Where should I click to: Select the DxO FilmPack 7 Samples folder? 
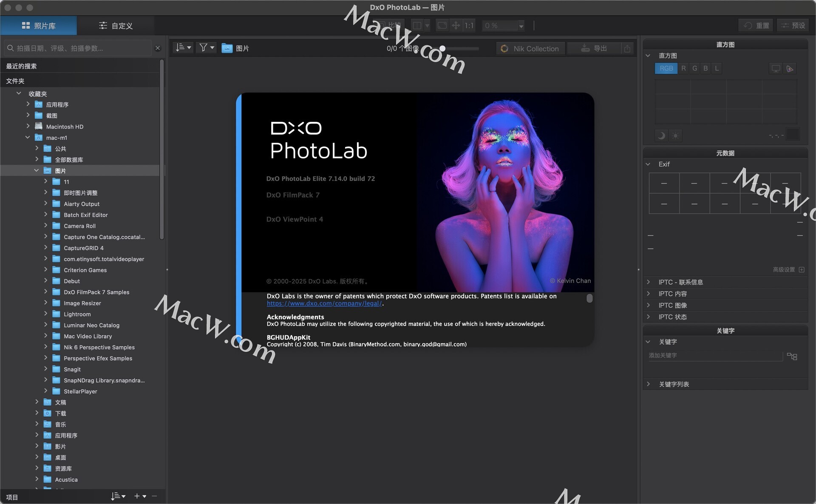pyautogui.click(x=96, y=292)
